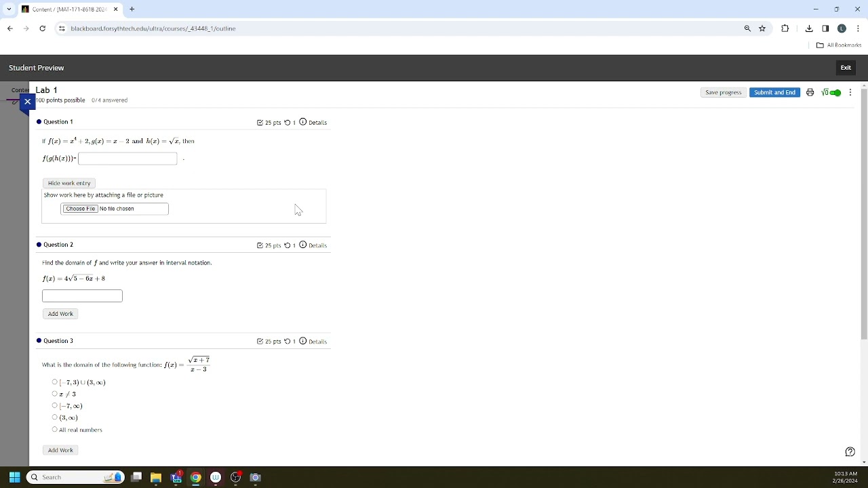Screen dimensions: 868x488
Task: Click the retry attempts icon on Question 1
Action: (x=287, y=123)
